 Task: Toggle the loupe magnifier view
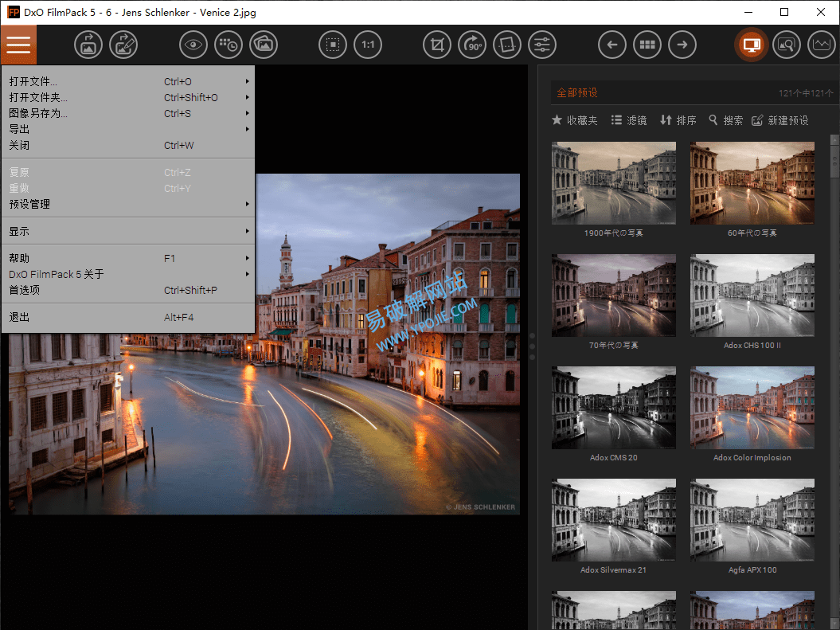tap(787, 45)
